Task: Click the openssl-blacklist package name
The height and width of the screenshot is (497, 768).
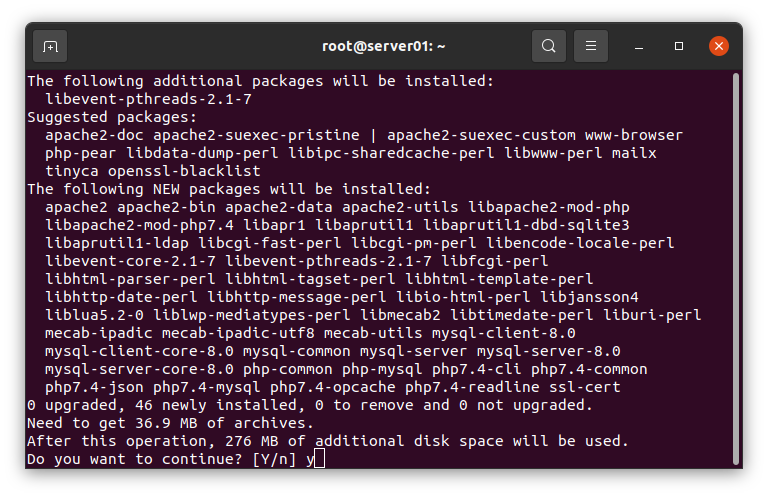Action: 184,171
